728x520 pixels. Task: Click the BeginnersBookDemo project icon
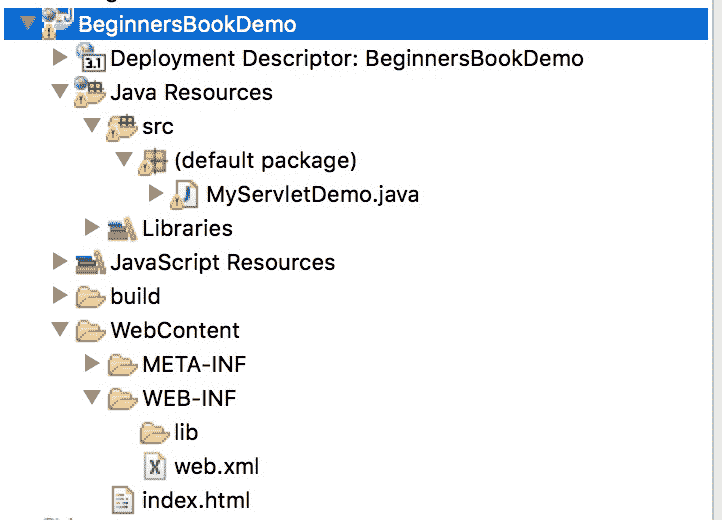tap(57, 24)
